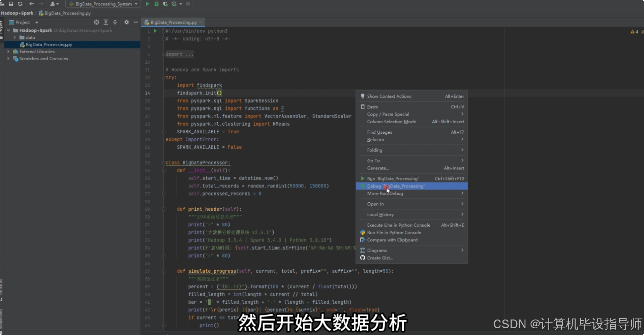Click the GitHub icon beside Create Gist
Viewport: 644px width, 335px height.
(363, 258)
